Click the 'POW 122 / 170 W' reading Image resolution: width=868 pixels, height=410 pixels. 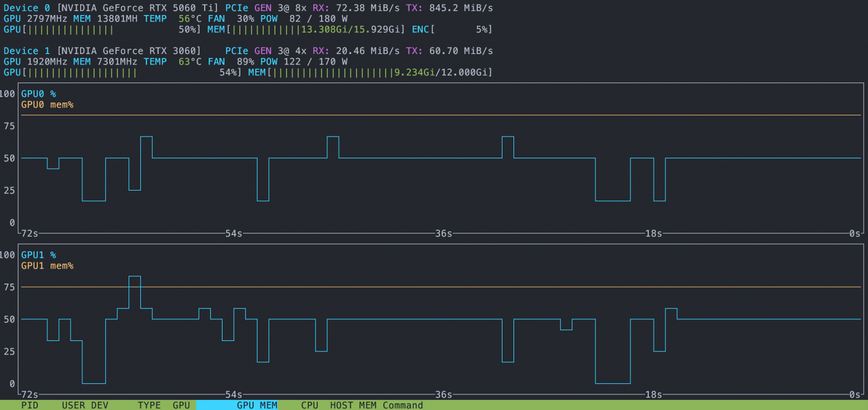[x=304, y=62]
